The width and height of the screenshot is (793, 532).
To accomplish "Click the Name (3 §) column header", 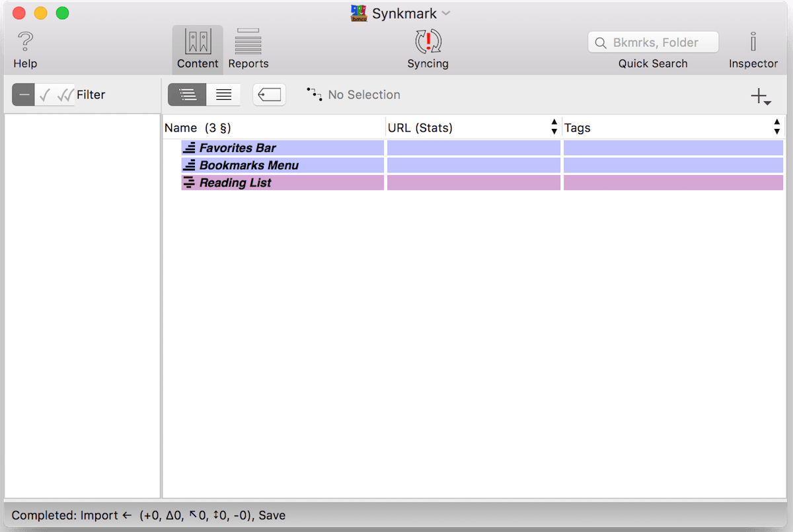I will [274, 128].
